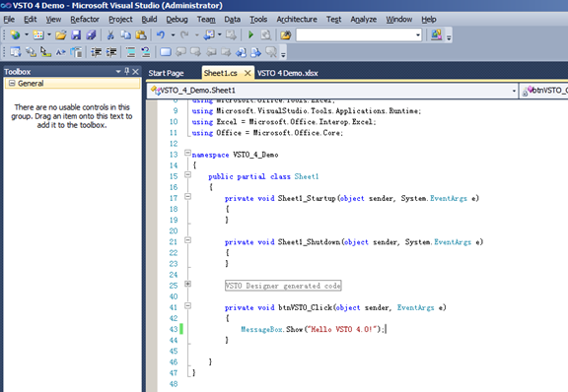Click the Copy icon
Screen dimensions: 568x392
coord(125,35)
